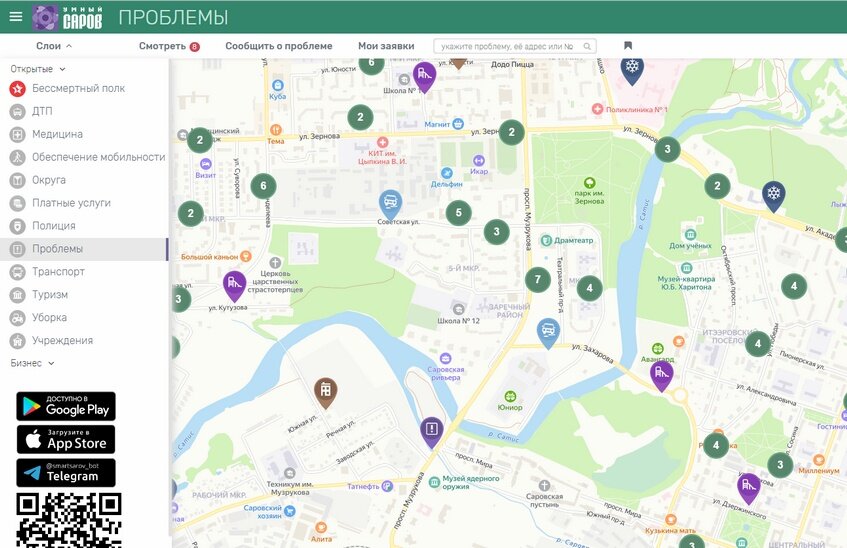Select the brown building map marker
Viewport: 847px width, 548px height.
[x=326, y=392]
